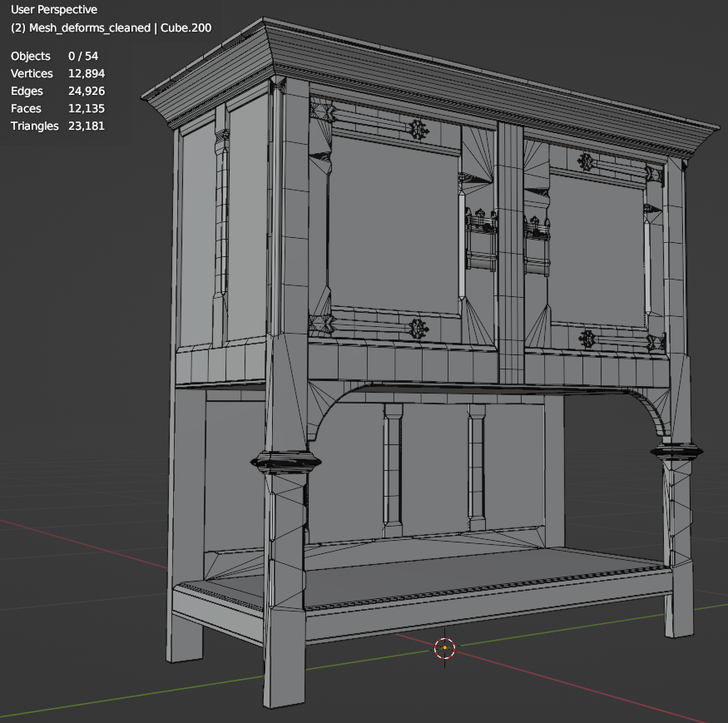
Task: Click the 3D cursor at the origin
Action: point(445,647)
